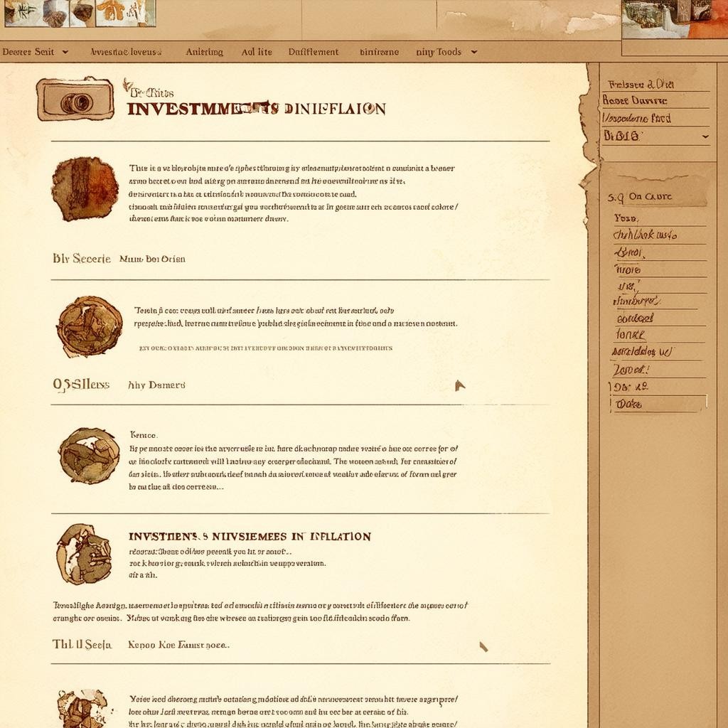Click the reddish-brown round icon of first article
The image size is (728, 728).
85,188
